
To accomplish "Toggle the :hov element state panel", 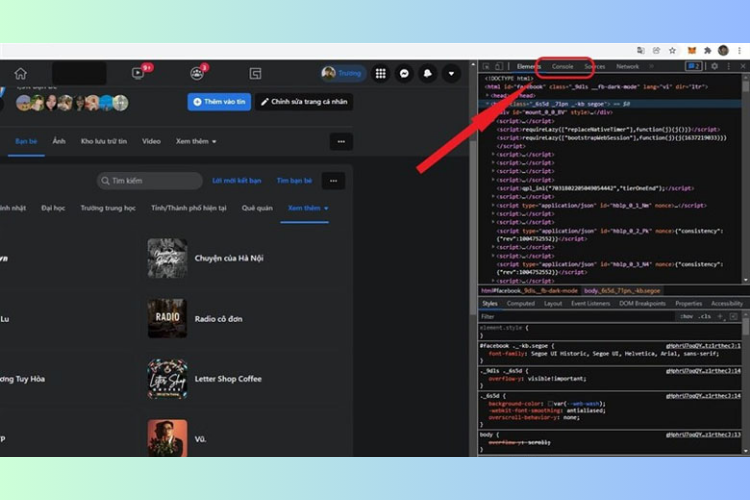I will click(688, 316).
